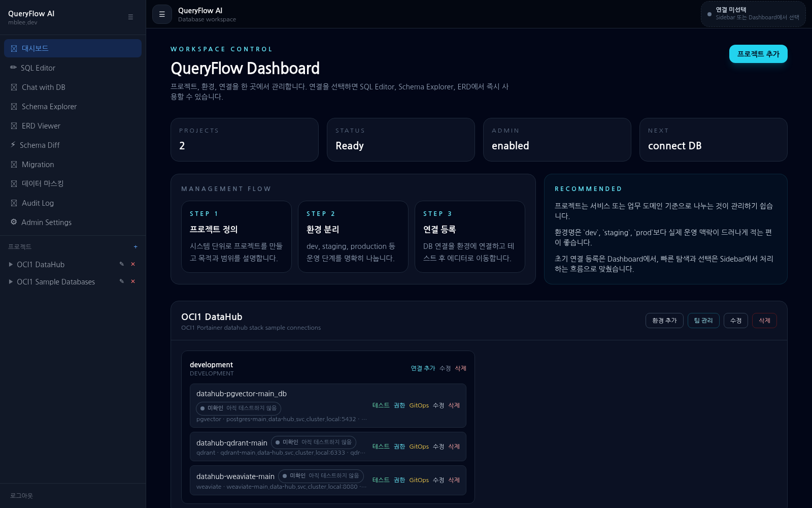The width and height of the screenshot is (812, 508).
Task: Collapse sidebar with the icon beside QueryFlow AI logo
Action: (130, 17)
